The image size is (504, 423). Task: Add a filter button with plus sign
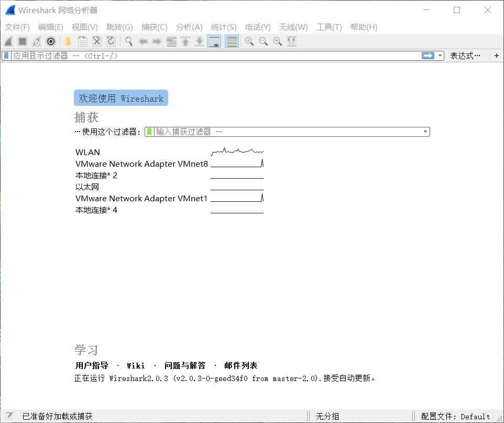497,56
